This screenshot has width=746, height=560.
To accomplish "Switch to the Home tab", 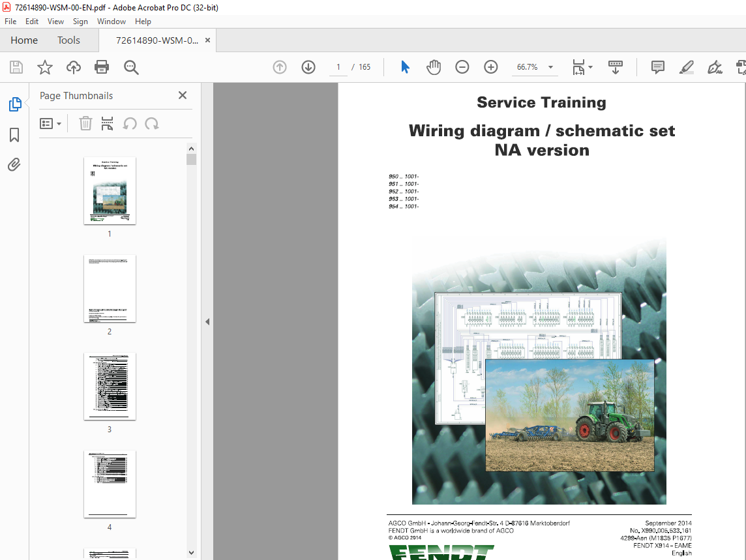I will [23, 40].
